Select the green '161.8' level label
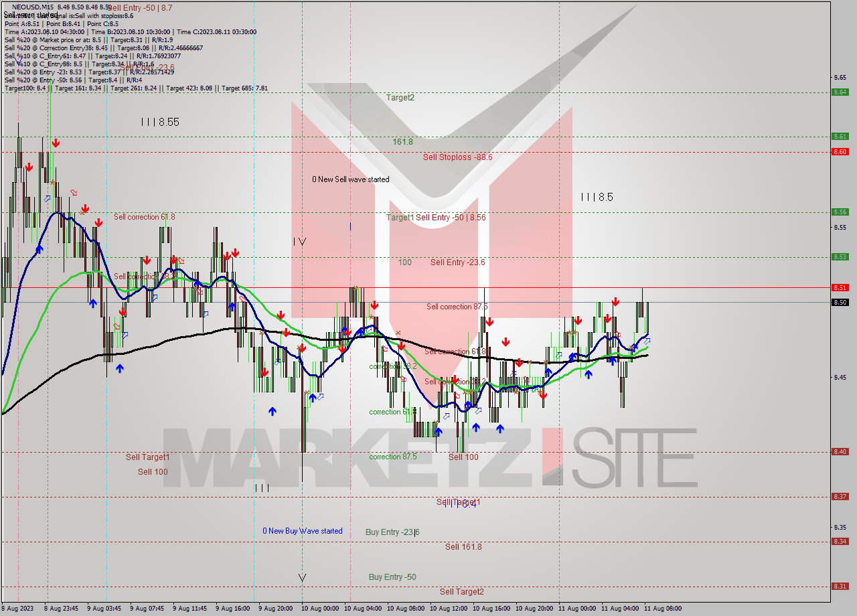This screenshot has height=616, width=857. [x=402, y=142]
